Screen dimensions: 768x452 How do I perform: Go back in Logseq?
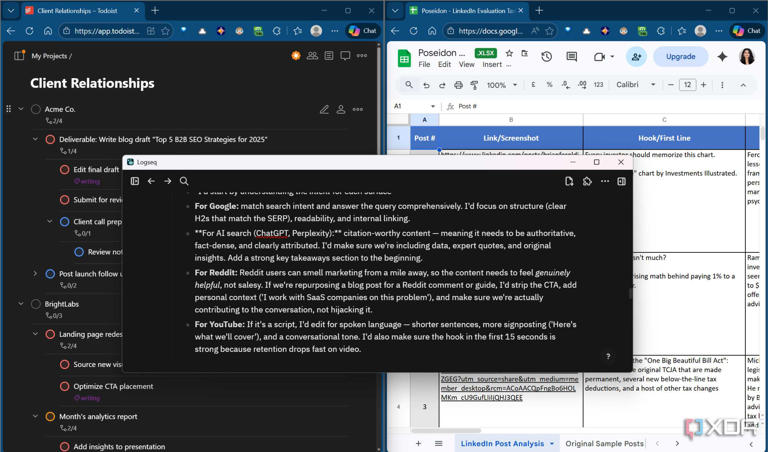point(151,181)
